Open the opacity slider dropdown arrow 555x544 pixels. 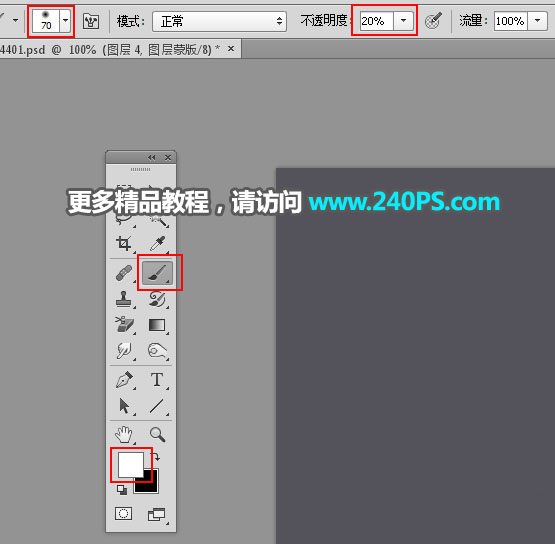403,21
